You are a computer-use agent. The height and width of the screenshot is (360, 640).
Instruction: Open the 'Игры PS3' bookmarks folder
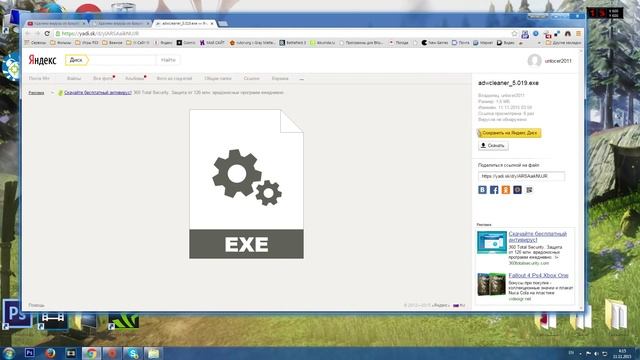tap(87, 42)
